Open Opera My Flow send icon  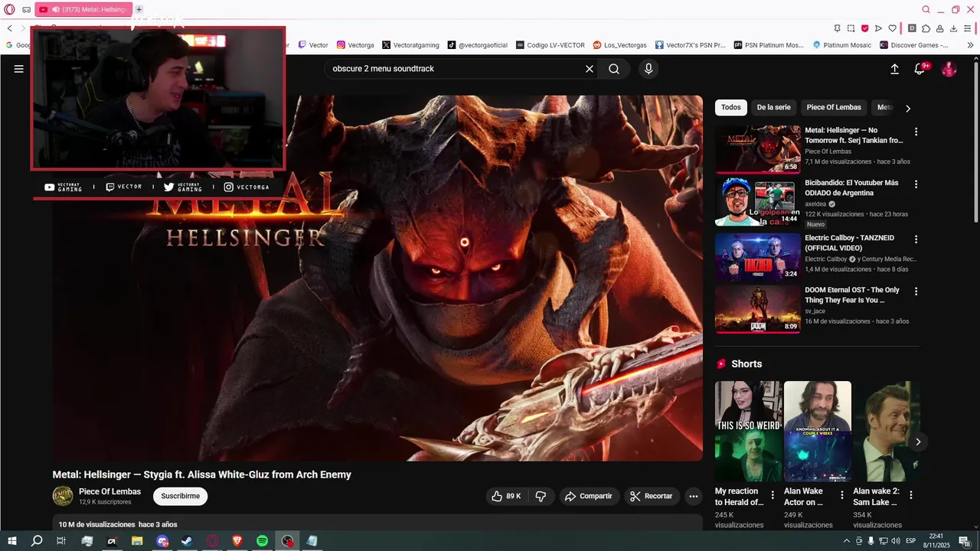[x=878, y=28]
